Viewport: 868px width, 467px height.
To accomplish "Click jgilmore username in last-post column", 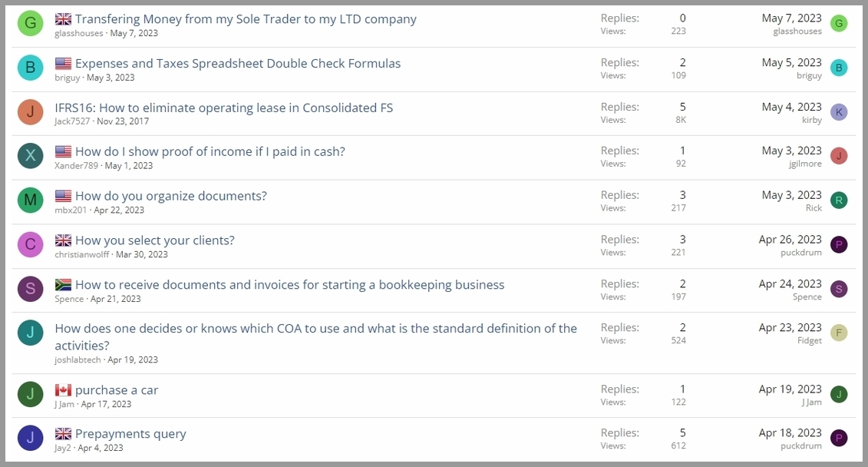I will point(805,164).
